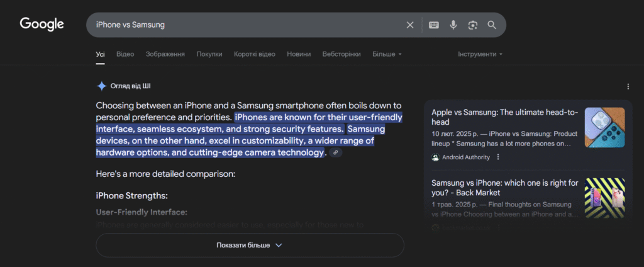Open the on-screen keyboard icon
The height and width of the screenshot is (267, 644).
(x=434, y=25)
